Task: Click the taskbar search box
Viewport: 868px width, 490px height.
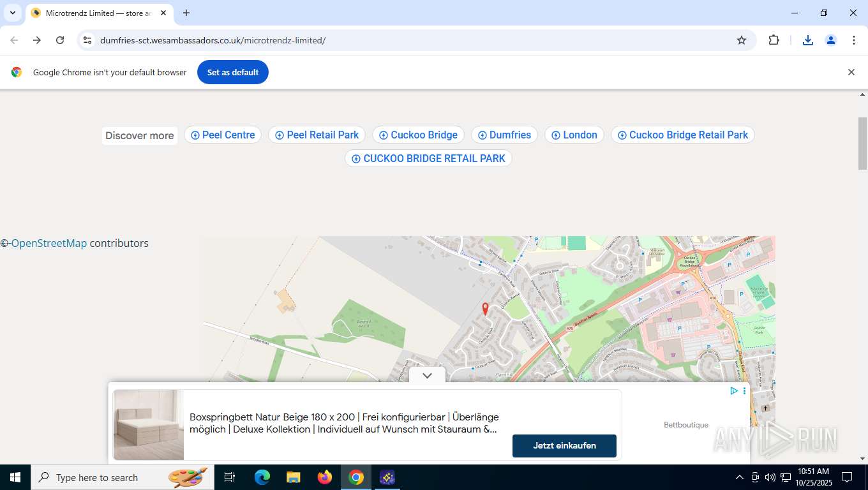Action: click(x=123, y=477)
